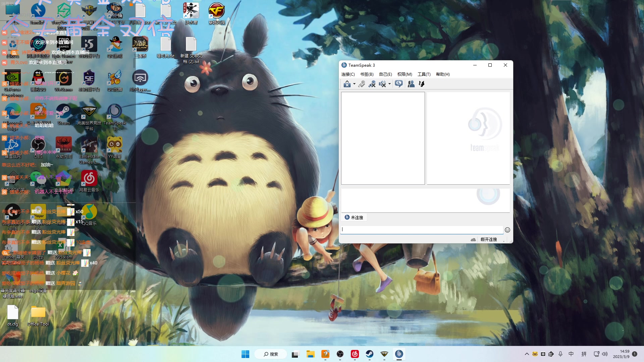Open the emoji smiley picker in TeamSpeak

507,230
